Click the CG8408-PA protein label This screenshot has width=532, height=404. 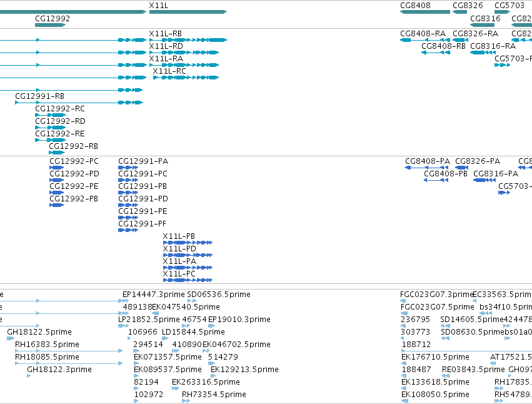click(x=428, y=161)
